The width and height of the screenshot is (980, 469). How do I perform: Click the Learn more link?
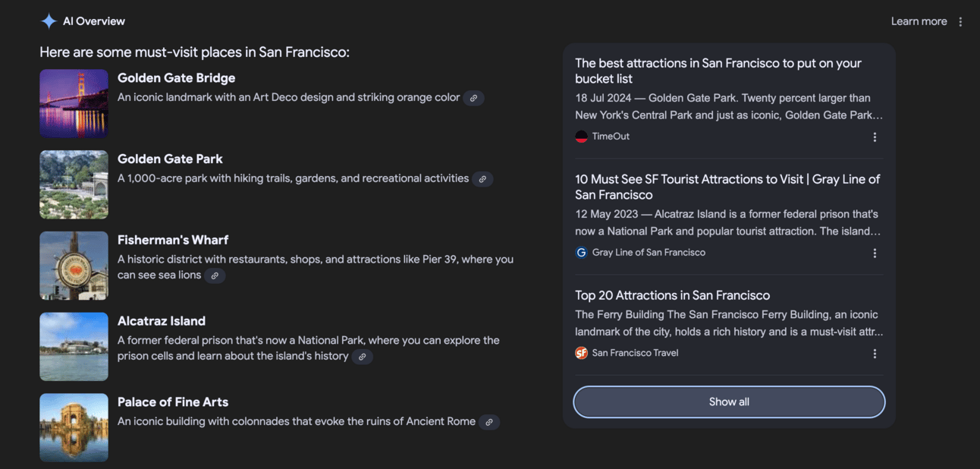919,21
